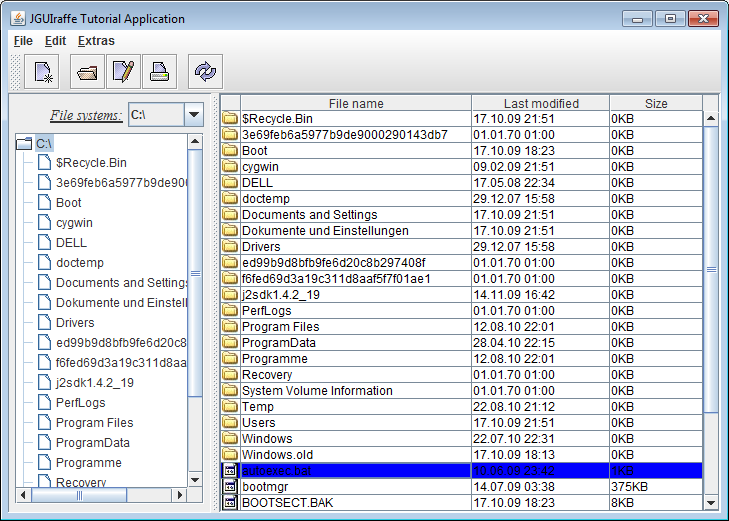Image resolution: width=729 pixels, height=521 pixels.
Task: Select cygwin in the directory tree
Action: (74, 223)
